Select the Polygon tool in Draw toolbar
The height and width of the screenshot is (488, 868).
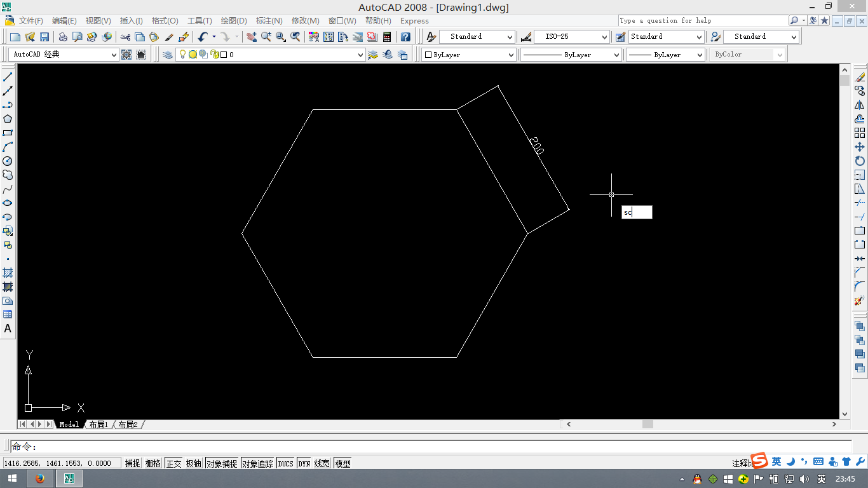coord(8,119)
